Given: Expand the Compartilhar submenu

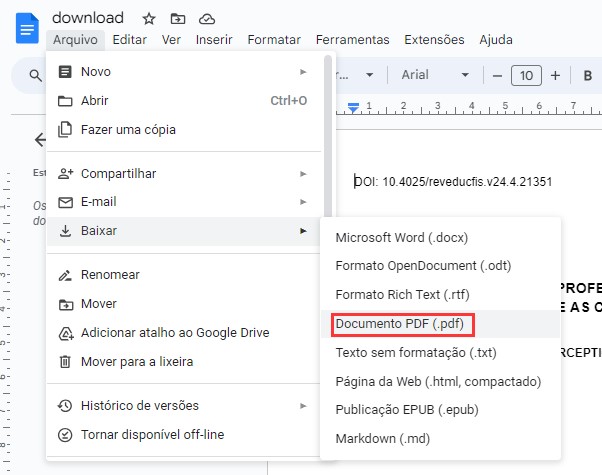Looking at the screenshot, I should click(x=184, y=174).
